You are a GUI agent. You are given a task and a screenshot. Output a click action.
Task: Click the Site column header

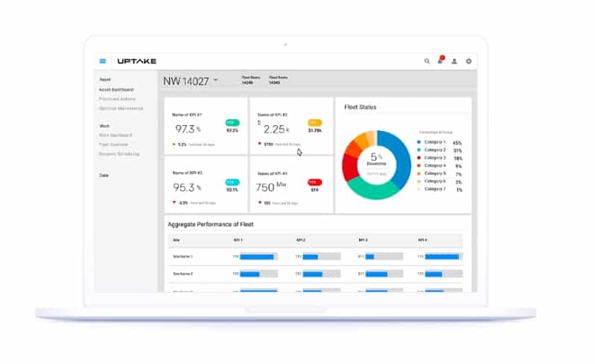[177, 240]
